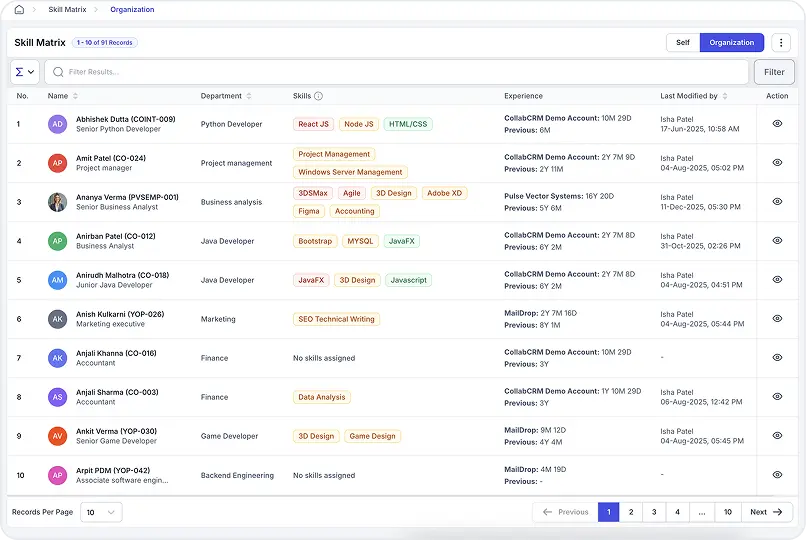Sort by Name column arrows
Screen dimensions: 806x540
click(77, 96)
